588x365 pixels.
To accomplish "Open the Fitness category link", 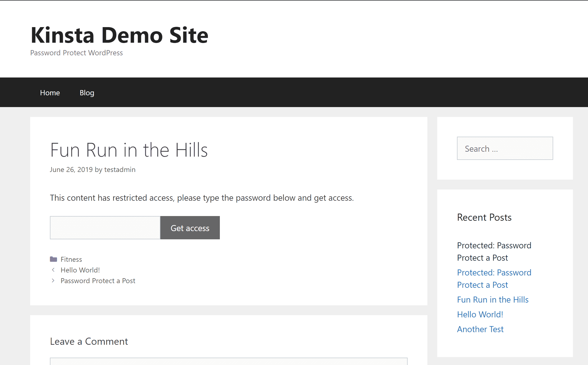I will [71, 259].
